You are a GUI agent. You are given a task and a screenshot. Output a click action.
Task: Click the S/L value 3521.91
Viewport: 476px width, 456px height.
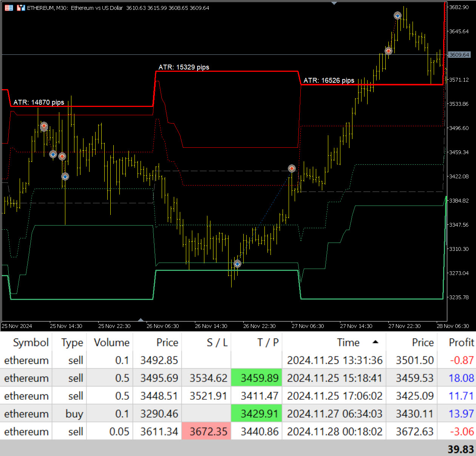coord(209,396)
